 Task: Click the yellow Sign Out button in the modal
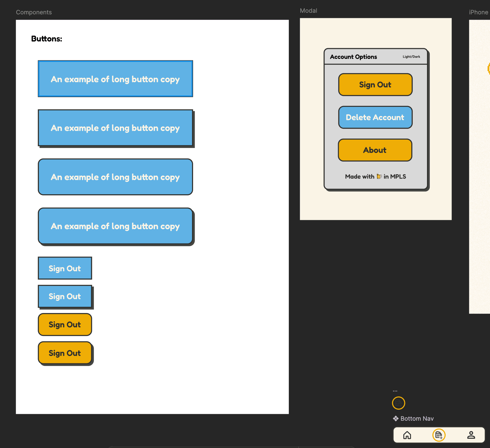pyautogui.click(x=375, y=85)
